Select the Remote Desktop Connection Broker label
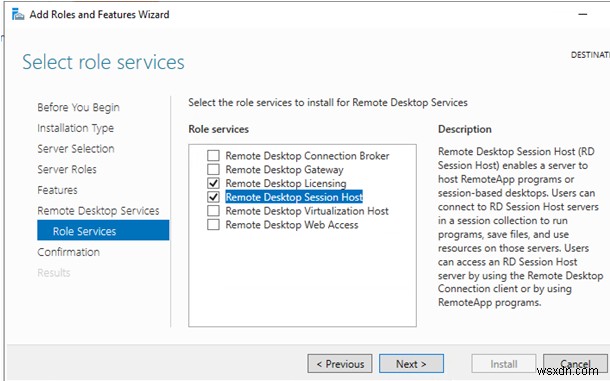 (x=307, y=156)
